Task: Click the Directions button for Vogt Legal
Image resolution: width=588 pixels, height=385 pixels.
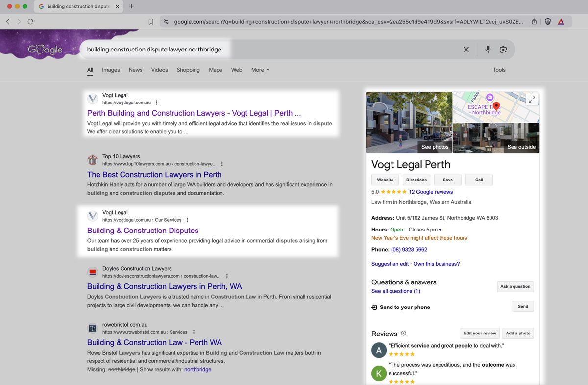Action: tap(416, 180)
